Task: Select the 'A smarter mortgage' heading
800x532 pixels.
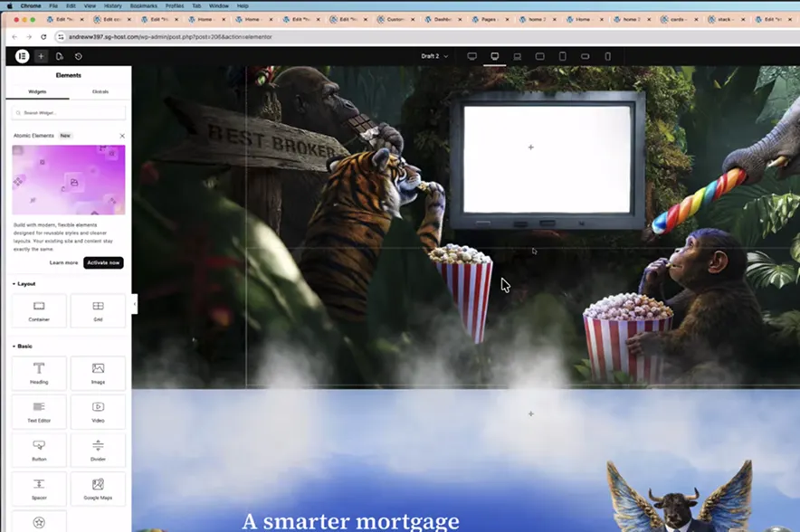Action: pos(350,521)
